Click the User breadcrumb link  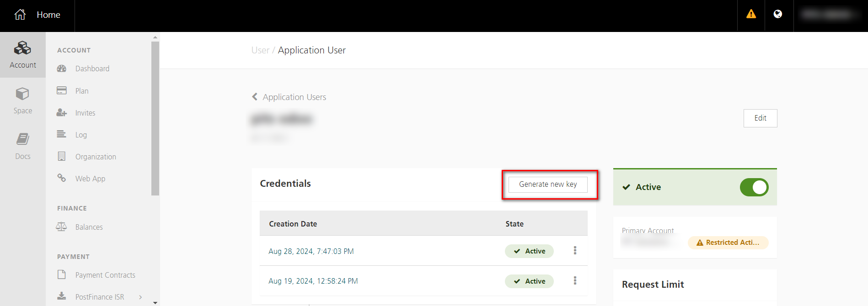coord(260,50)
